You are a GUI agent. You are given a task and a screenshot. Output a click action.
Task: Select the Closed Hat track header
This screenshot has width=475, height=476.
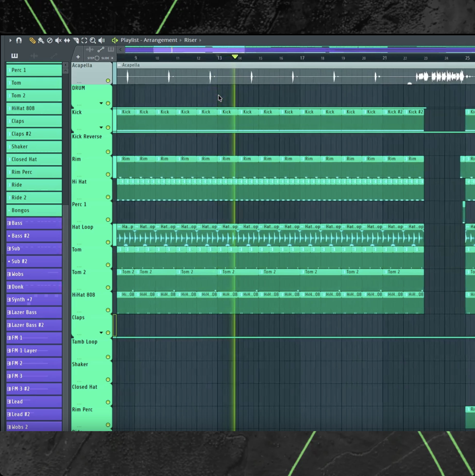91,394
